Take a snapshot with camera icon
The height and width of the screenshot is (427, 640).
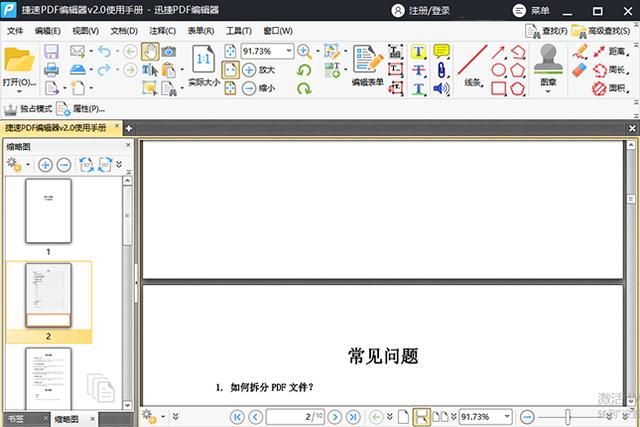pyautogui.click(x=169, y=51)
